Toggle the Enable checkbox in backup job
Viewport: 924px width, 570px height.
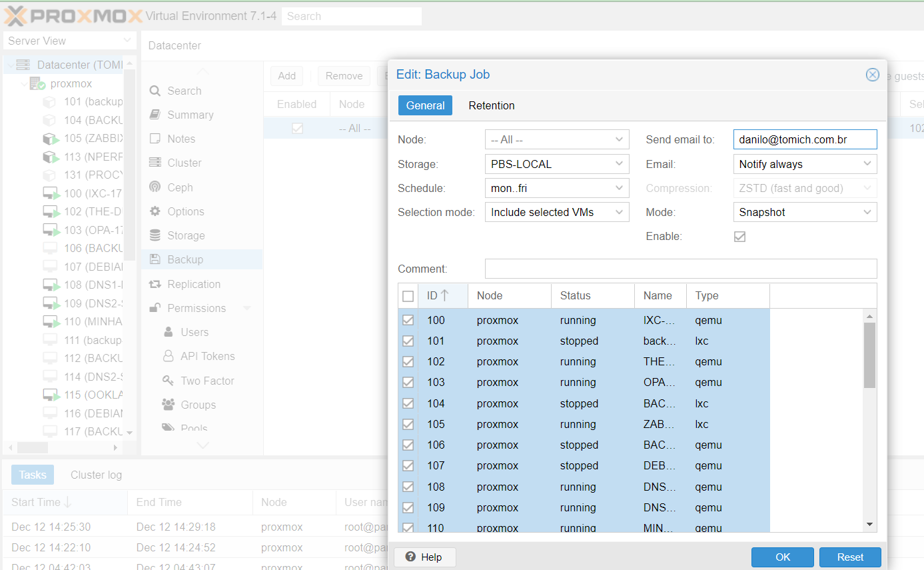(739, 237)
